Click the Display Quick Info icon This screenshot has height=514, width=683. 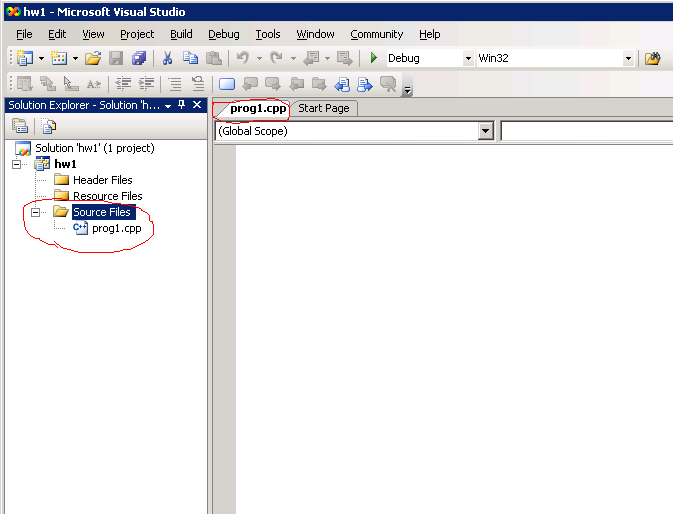pyautogui.click(x=71, y=83)
